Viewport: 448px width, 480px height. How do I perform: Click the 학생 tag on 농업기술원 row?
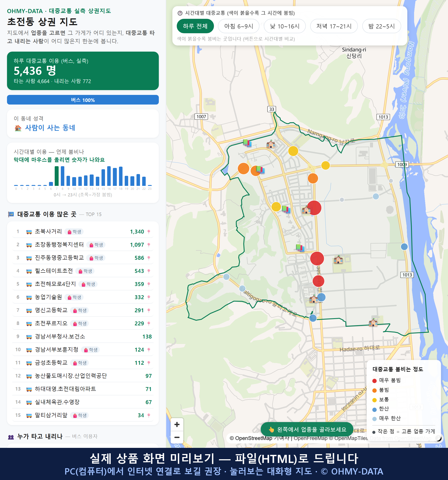coord(74,297)
